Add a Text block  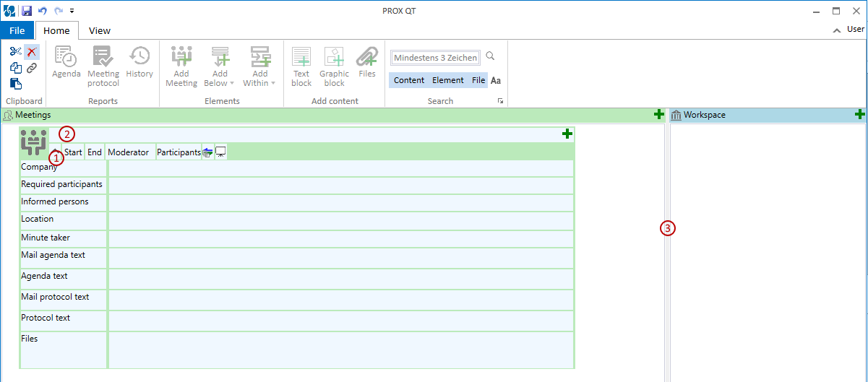tap(301, 66)
